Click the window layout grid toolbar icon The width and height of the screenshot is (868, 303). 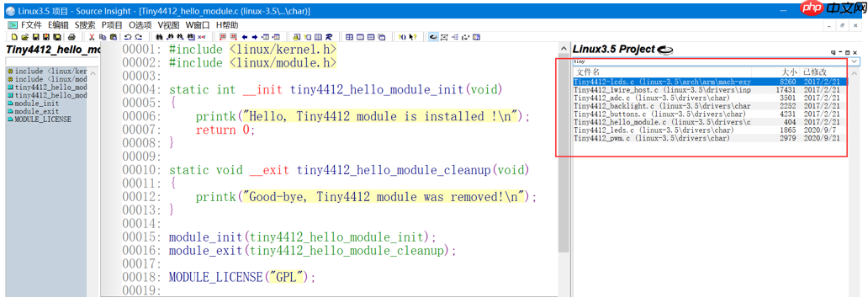pos(350,37)
